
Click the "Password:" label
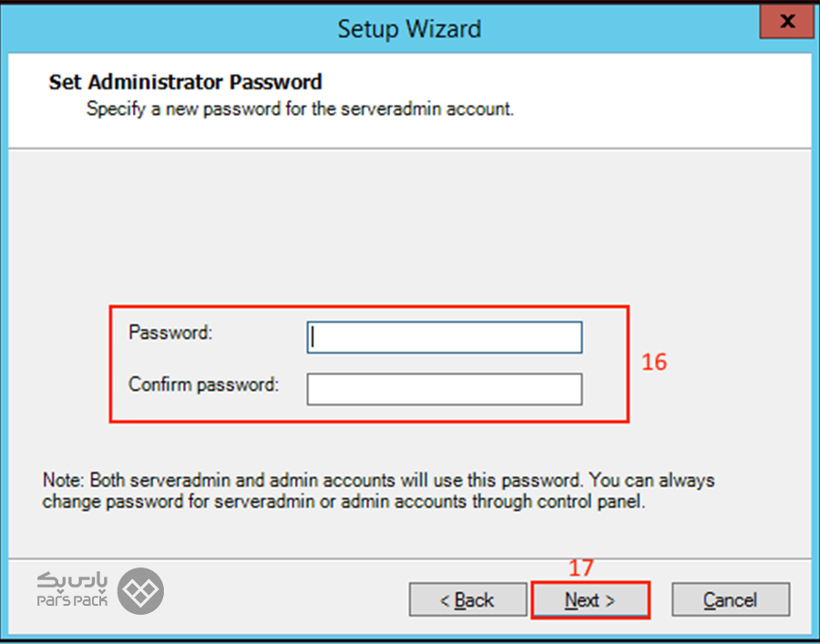[x=170, y=332]
